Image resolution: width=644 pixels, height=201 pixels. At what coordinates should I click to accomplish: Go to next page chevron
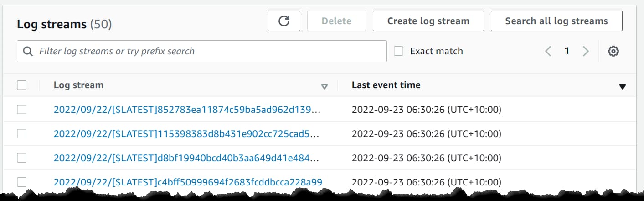coord(586,51)
